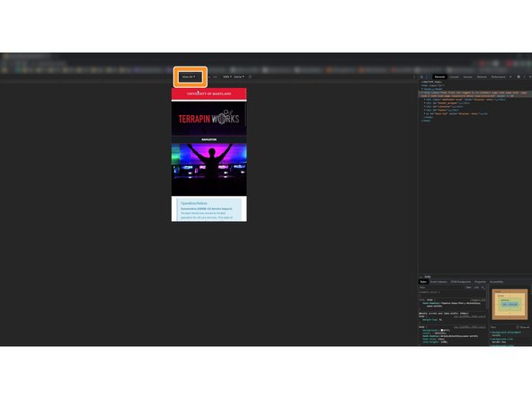The width and height of the screenshot is (532, 399).
Task: Open DevTools settings gear icon
Action: coord(519,77)
